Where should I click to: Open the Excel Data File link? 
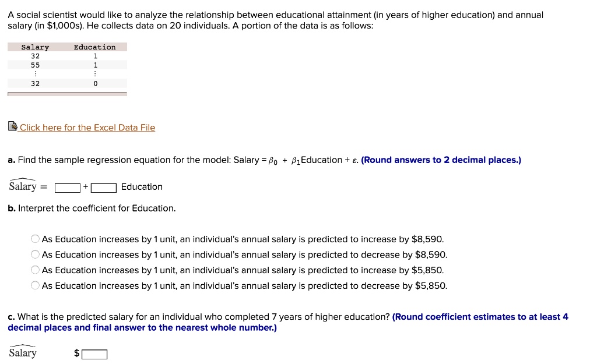pyautogui.click(x=86, y=127)
